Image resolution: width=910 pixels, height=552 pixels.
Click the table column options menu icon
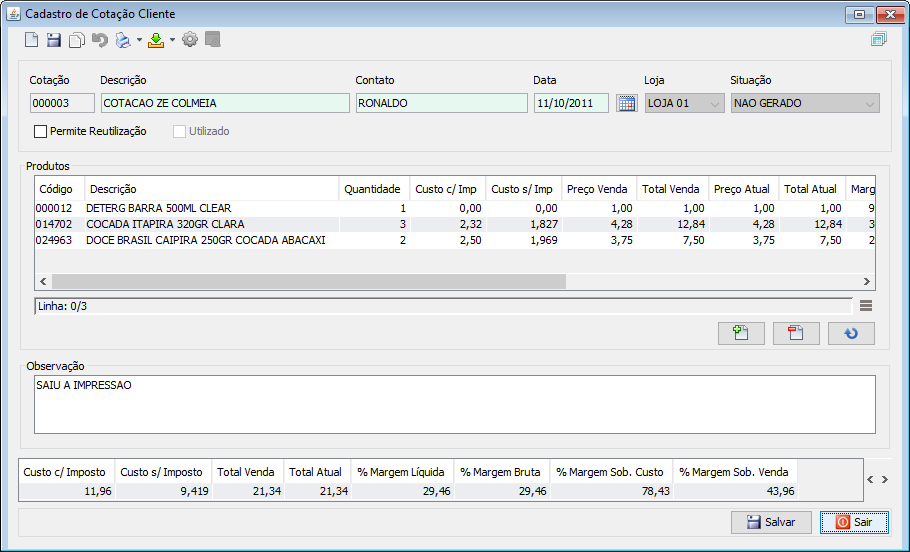point(866,305)
